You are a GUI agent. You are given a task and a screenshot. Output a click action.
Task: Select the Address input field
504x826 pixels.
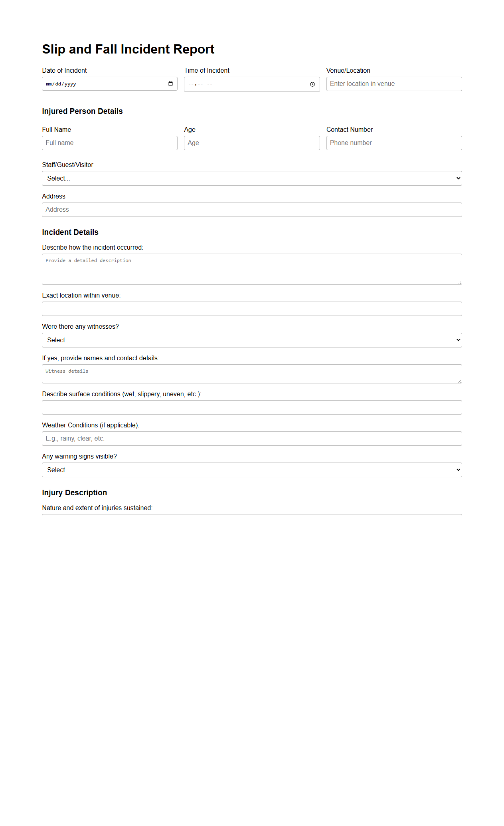(x=251, y=209)
